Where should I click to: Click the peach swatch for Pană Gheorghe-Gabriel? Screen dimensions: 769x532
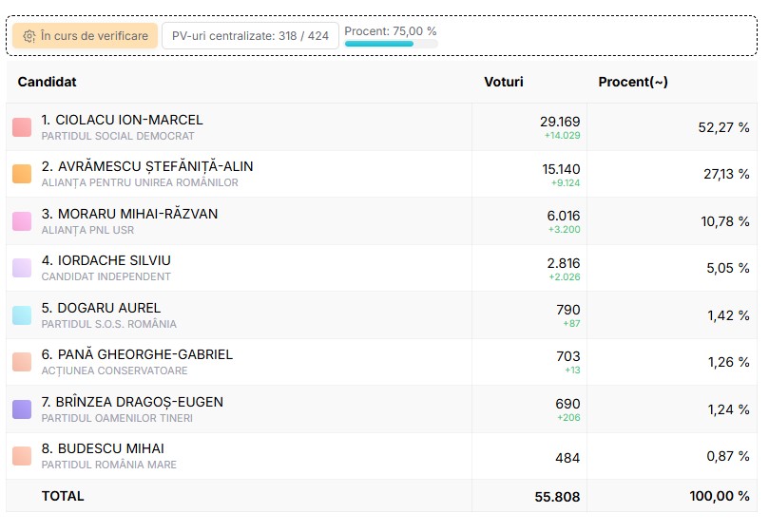point(22,362)
